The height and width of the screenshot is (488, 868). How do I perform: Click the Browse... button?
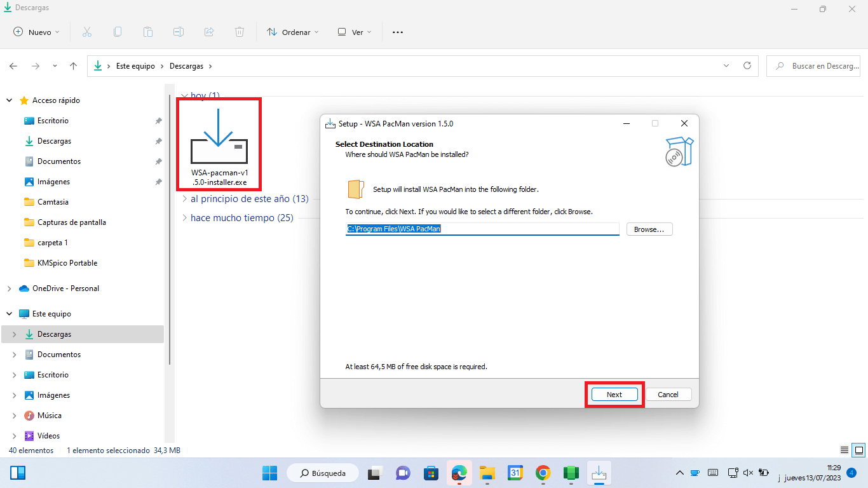[x=649, y=229]
